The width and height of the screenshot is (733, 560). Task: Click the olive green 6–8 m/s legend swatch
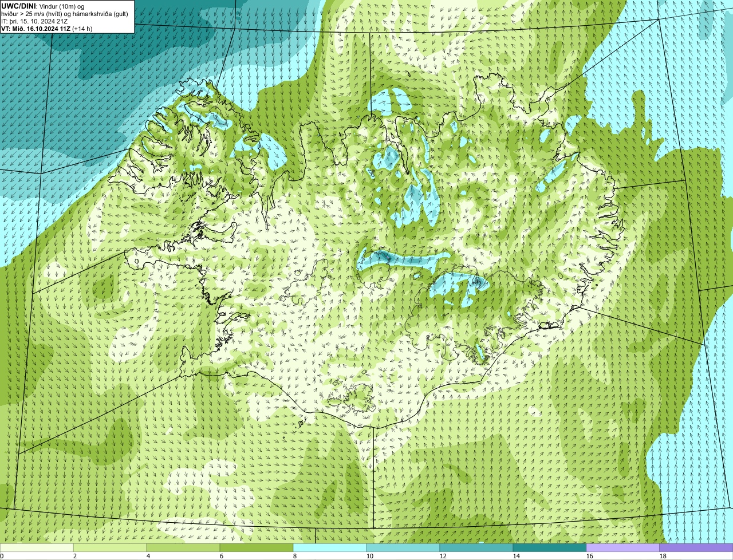257,547
